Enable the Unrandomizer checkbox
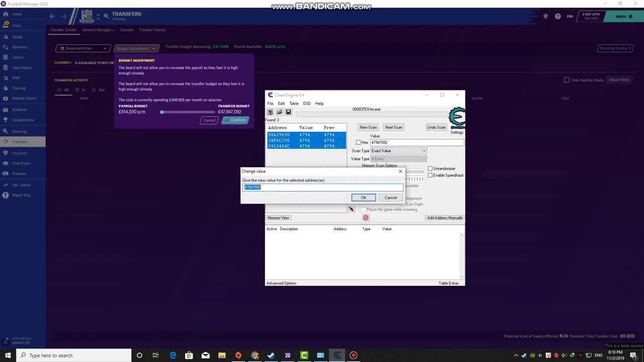644x362 pixels. coord(430,168)
